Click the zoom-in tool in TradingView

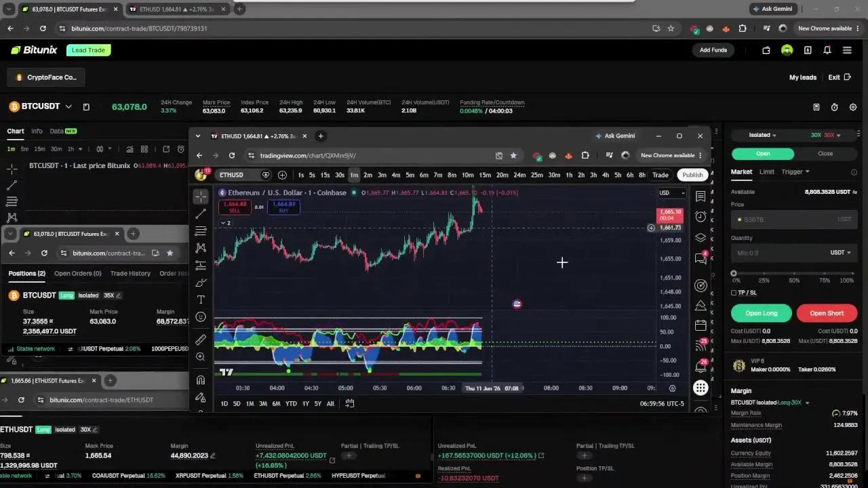pyautogui.click(x=201, y=357)
